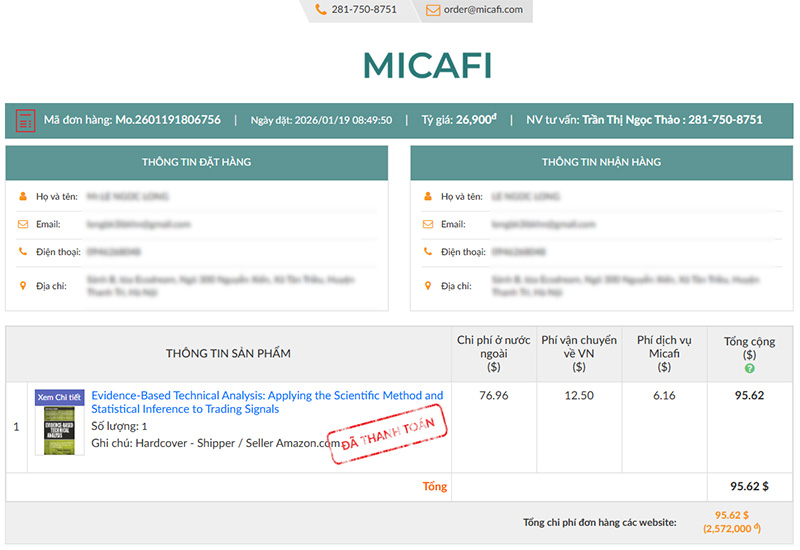This screenshot has width=800, height=550.
Task: Click the Ghi chú Hardcover note text
Action: point(215,443)
